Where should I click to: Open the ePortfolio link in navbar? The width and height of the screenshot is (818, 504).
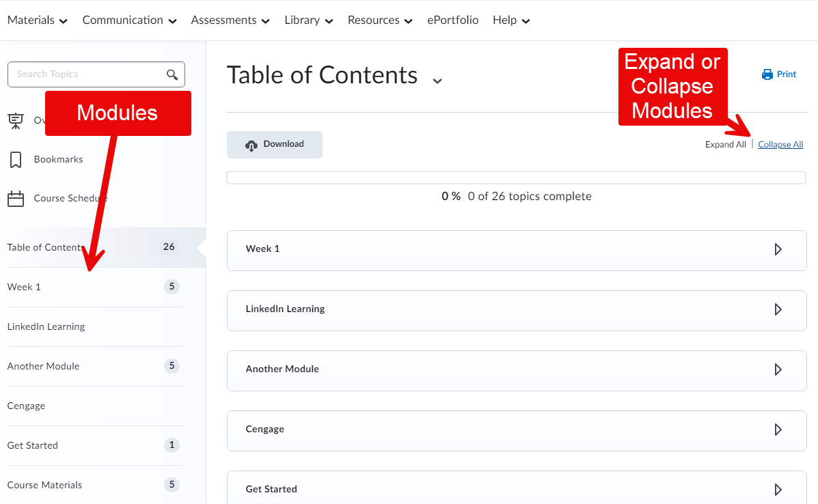pos(452,20)
